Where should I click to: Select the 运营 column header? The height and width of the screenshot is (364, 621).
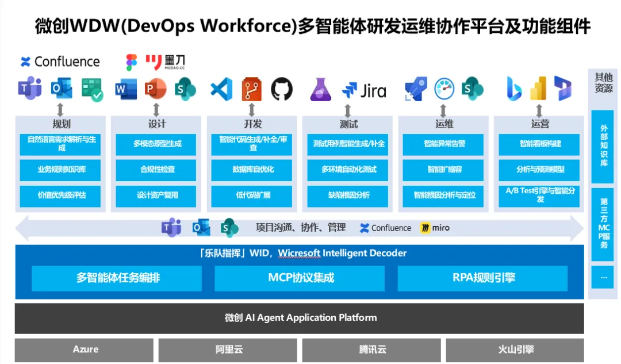click(540, 124)
